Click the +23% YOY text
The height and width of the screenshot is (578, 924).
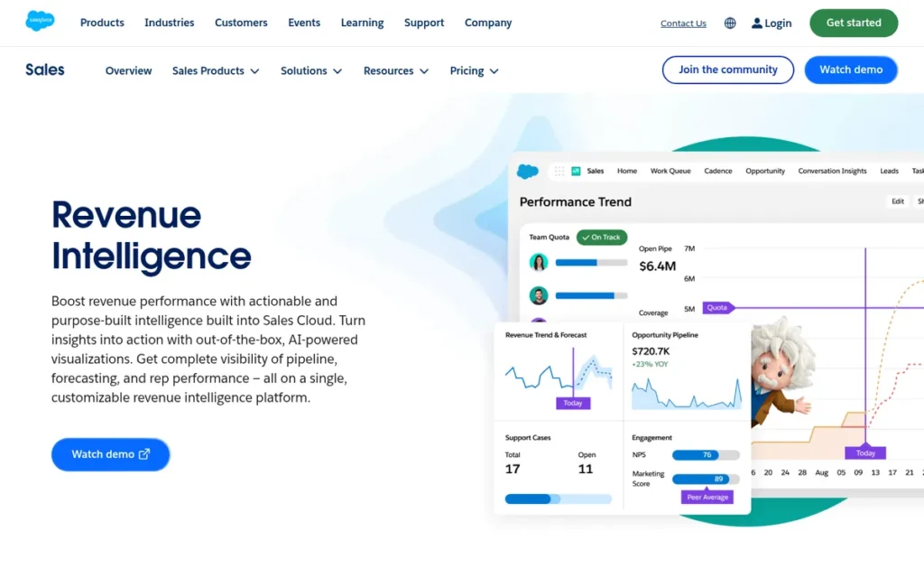(x=650, y=364)
